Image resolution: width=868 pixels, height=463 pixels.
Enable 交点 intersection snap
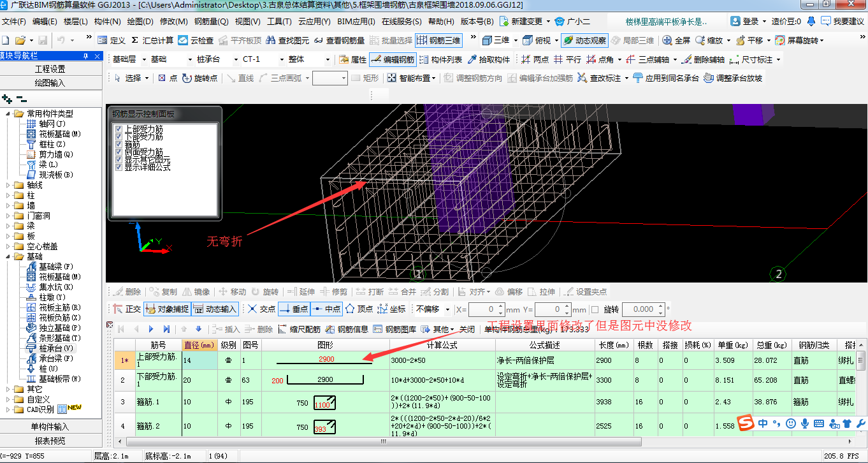[261, 309]
